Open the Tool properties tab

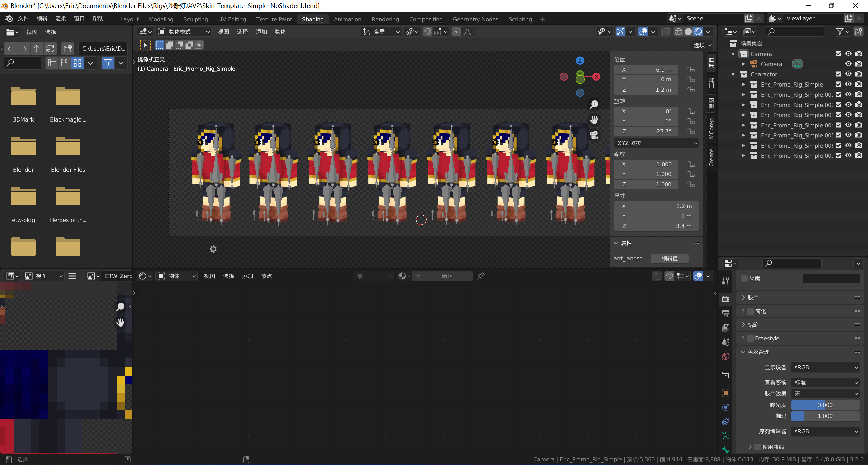(726, 281)
